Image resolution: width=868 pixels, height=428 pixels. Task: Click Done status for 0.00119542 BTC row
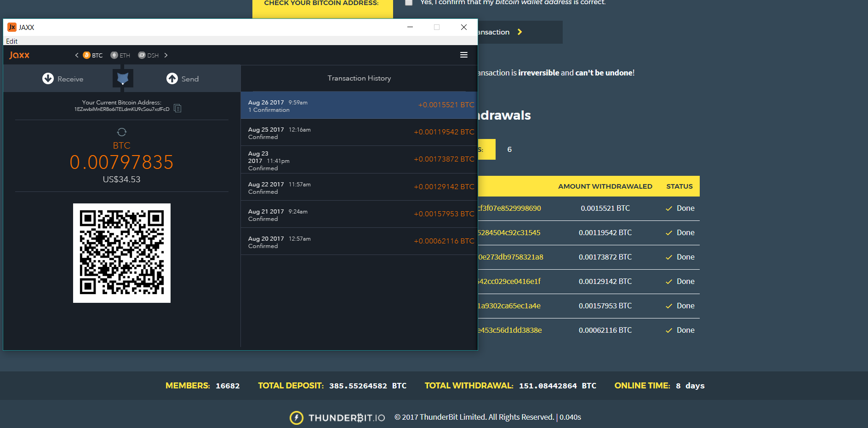point(680,233)
